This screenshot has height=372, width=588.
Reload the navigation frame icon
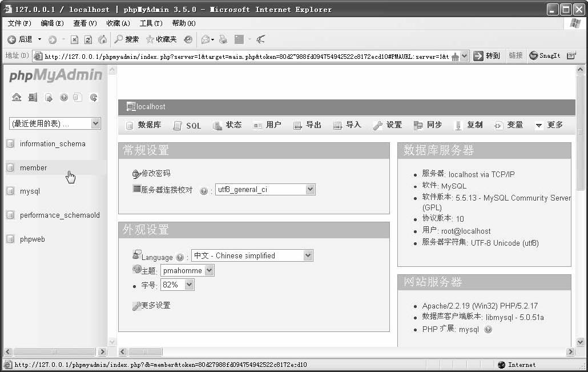pyautogui.click(x=94, y=98)
